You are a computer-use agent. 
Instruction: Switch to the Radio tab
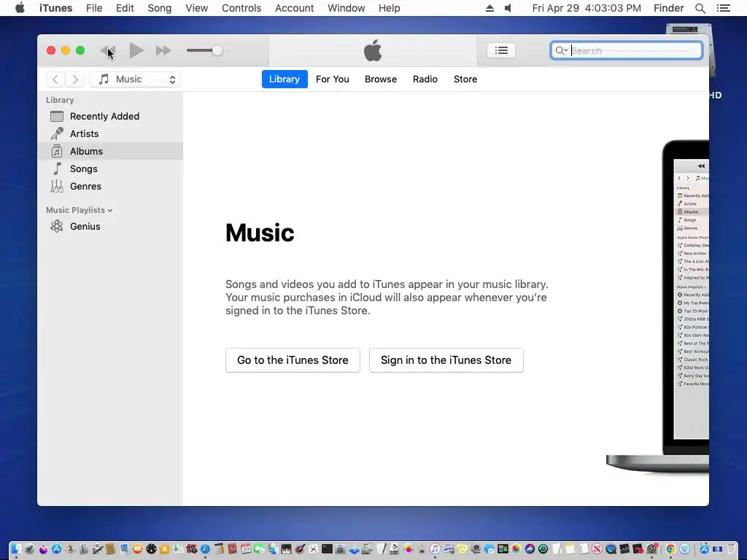pos(425,79)
